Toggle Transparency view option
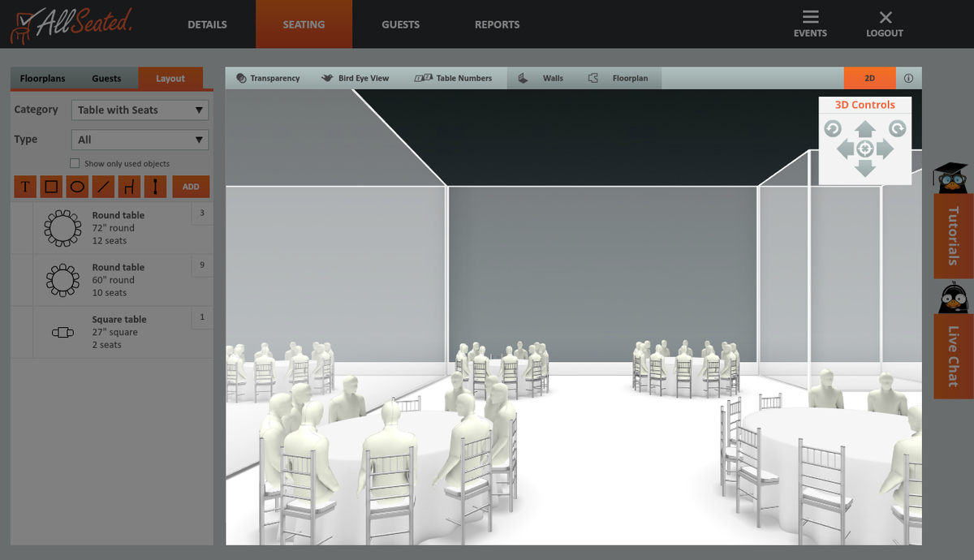The height and width of the screenshot is (560, 974). tap(268, 79)
